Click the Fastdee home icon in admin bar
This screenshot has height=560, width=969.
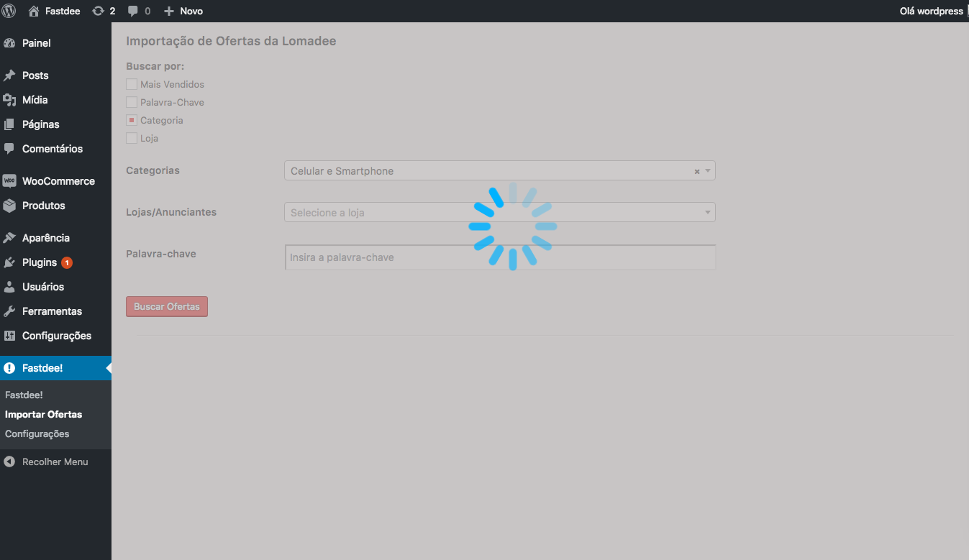coord(34,11)
